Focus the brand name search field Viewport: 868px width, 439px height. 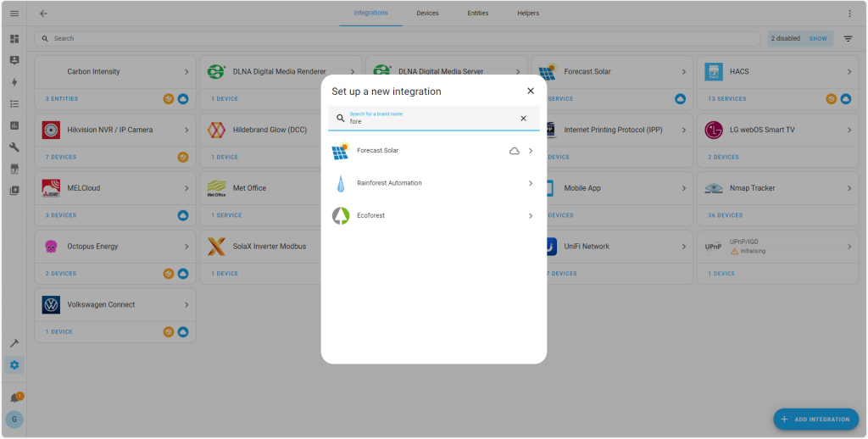coord(433,118)
